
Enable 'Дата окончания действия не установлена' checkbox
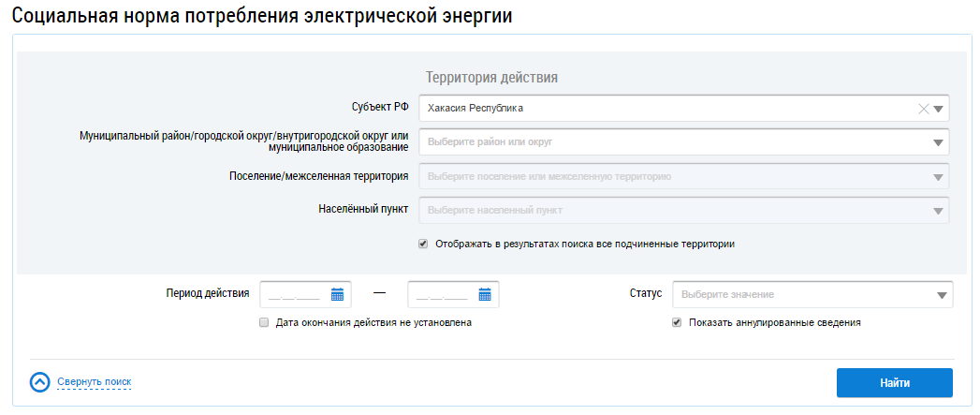point(264,322)
